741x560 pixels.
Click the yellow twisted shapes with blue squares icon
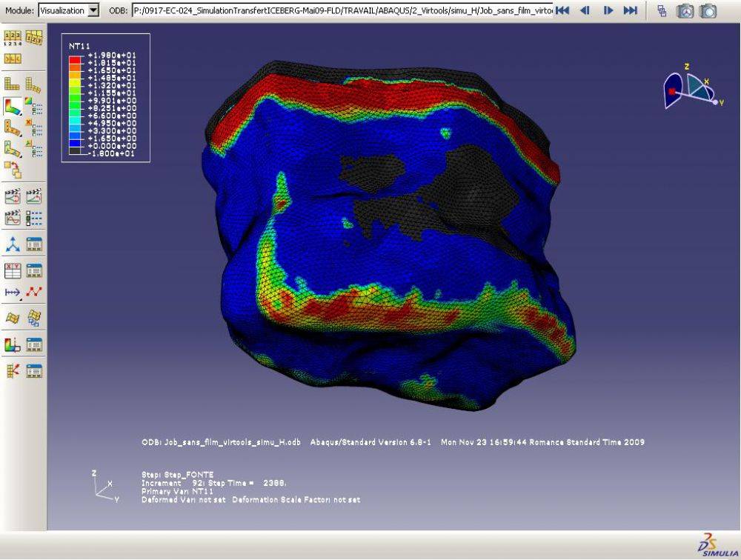click(34, 318)
